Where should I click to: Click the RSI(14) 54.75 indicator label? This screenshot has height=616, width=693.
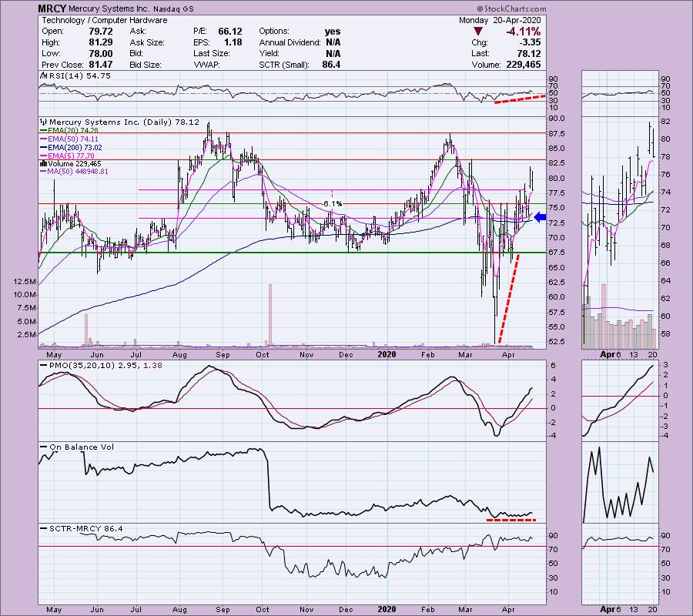tap(76, 76)
